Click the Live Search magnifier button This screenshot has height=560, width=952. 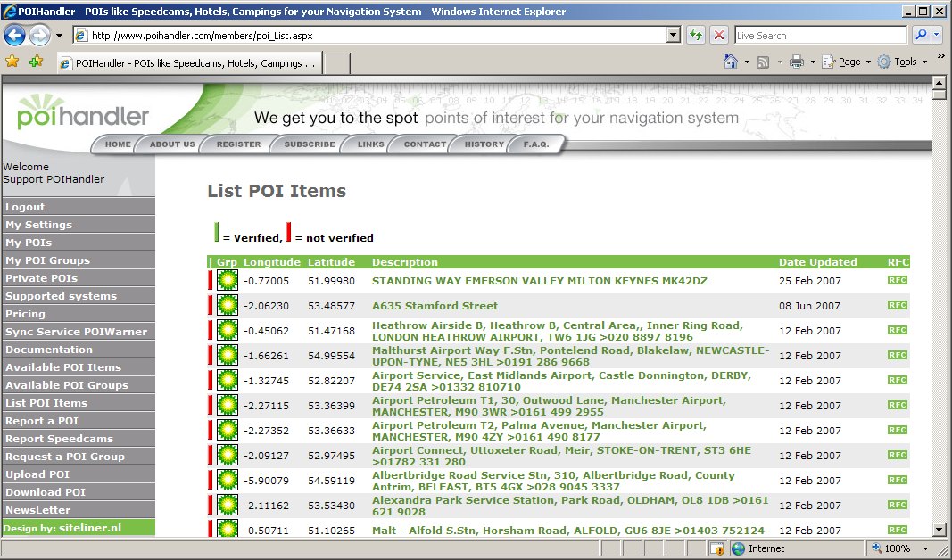tap(921, 36)
